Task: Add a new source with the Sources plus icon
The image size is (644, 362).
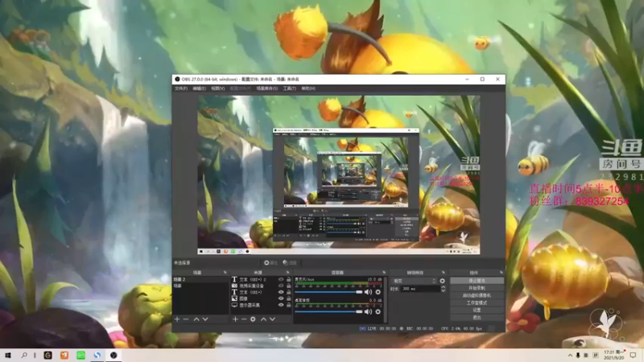Action: click(x=235, y=319)
